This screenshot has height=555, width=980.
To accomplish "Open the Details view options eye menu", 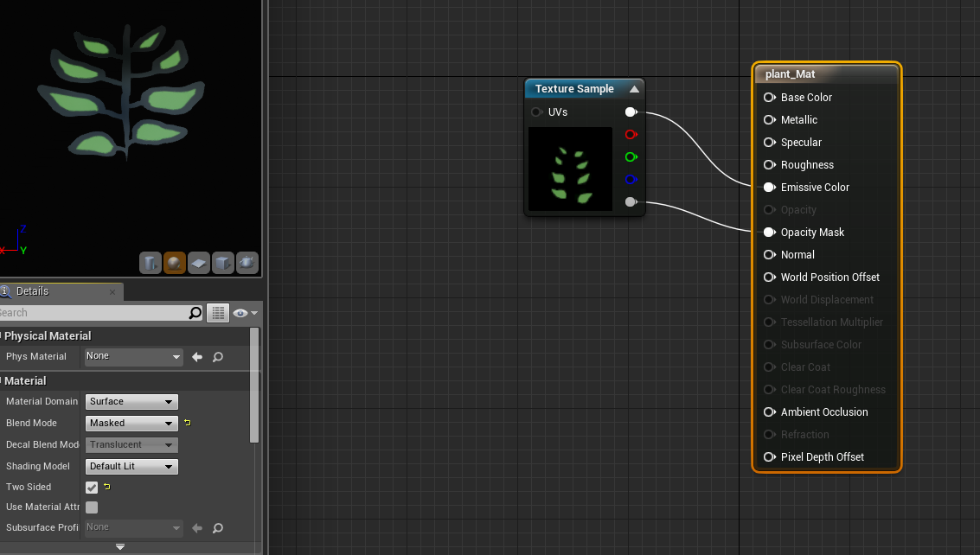I will [x=245, y=313].
